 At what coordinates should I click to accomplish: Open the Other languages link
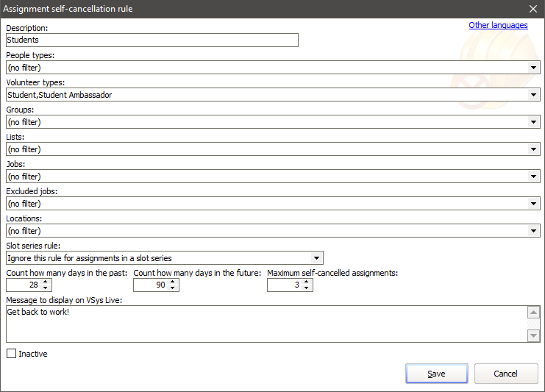point(498,25)
